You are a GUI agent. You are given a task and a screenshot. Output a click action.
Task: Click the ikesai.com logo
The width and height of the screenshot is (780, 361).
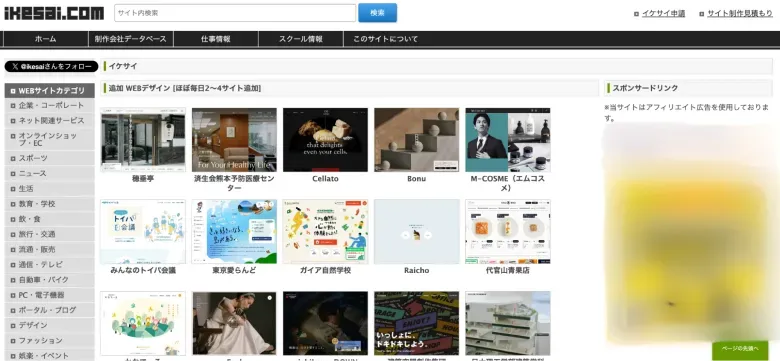54,13
